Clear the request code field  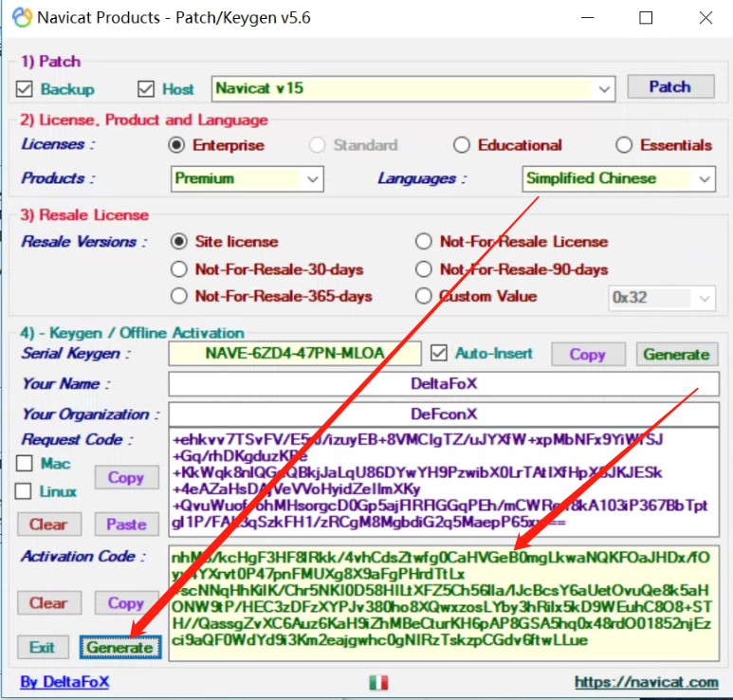tap(49, 525)
